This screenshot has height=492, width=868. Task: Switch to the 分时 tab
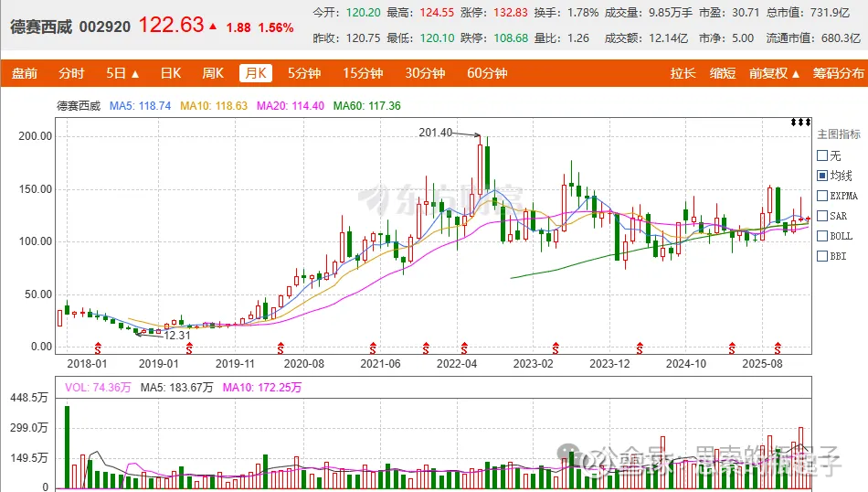coord(71,73)
